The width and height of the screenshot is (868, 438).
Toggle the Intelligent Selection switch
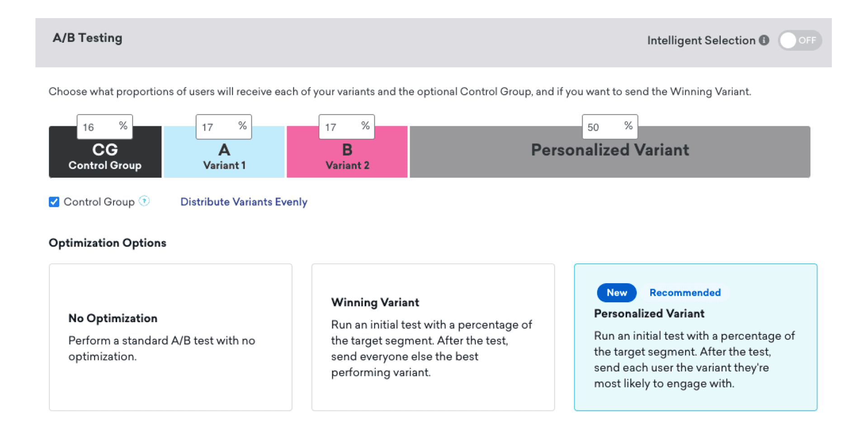799,41
